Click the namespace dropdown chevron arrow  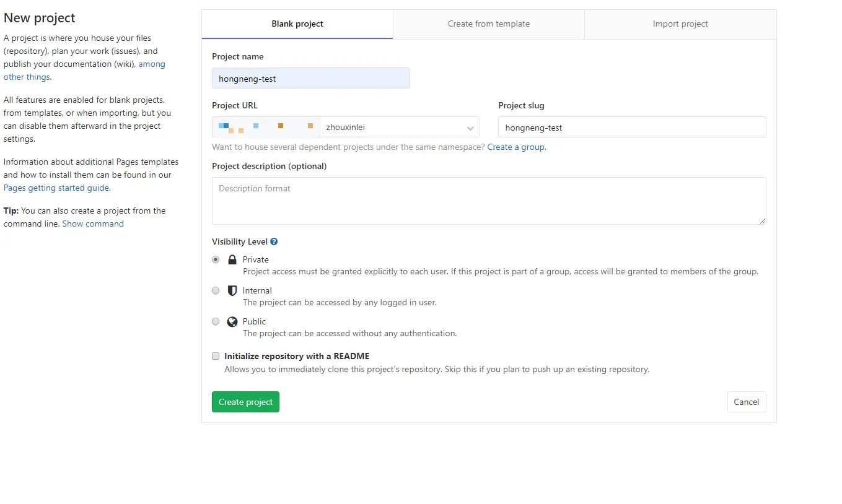[x=470, y=128]
